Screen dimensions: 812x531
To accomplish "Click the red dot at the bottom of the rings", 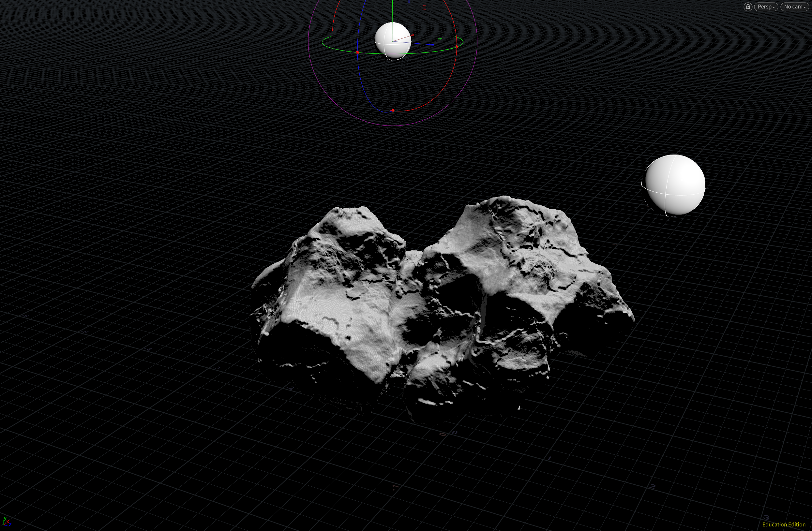I will click(x=393, y=111).
